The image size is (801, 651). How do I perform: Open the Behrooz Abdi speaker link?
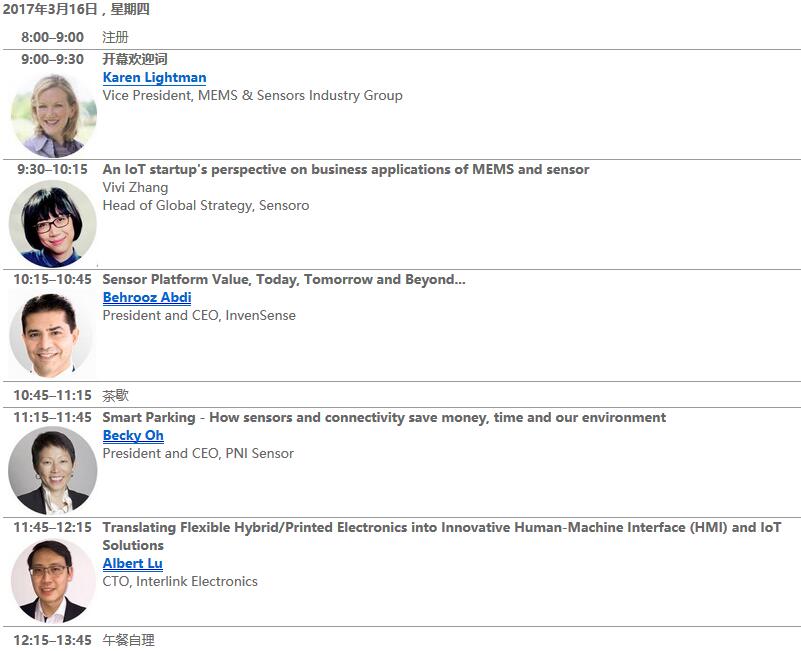tap(147, 297)
